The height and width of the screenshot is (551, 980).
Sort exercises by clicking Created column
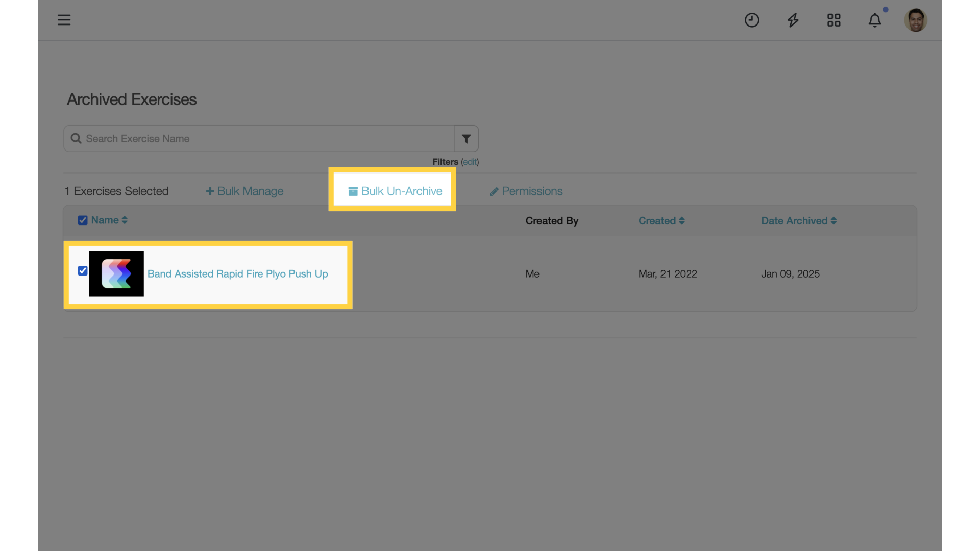663,221
